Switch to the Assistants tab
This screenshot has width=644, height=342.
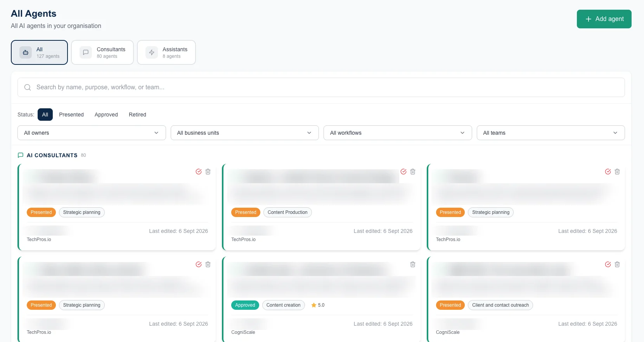point(166,52)
